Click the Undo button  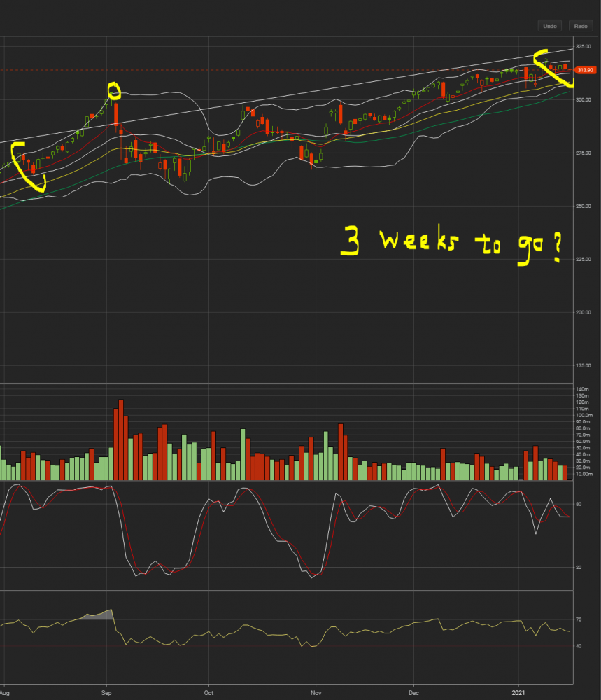tap(550, 26)
